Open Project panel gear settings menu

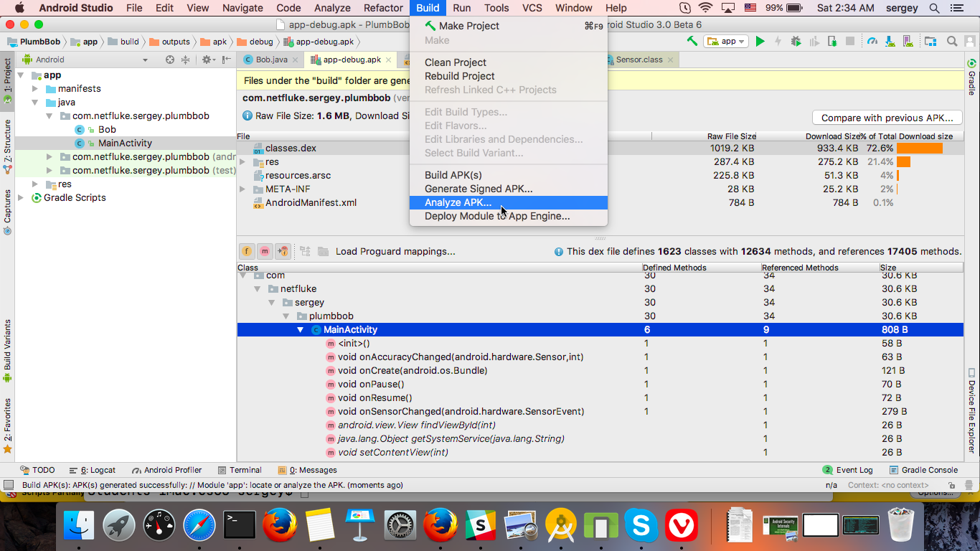tap(207, 60)
